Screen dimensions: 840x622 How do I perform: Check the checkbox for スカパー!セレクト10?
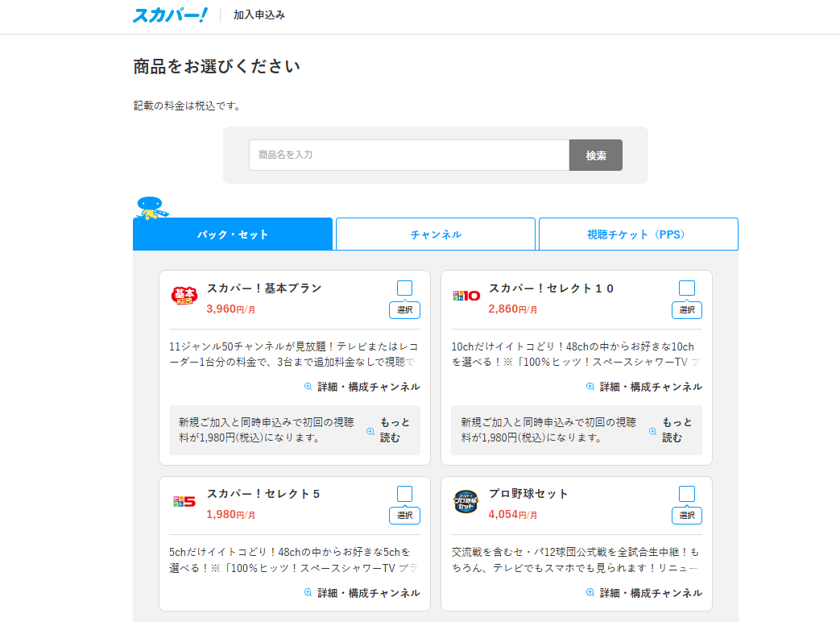pos(687,288)
